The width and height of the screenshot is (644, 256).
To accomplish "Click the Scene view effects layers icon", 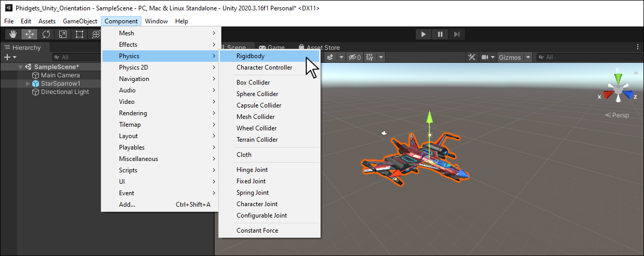I will 330,57.
